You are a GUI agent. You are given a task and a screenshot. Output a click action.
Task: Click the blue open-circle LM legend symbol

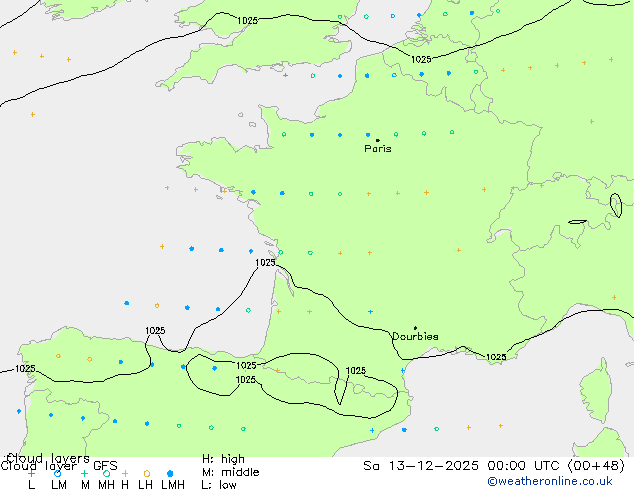point(58,473)
